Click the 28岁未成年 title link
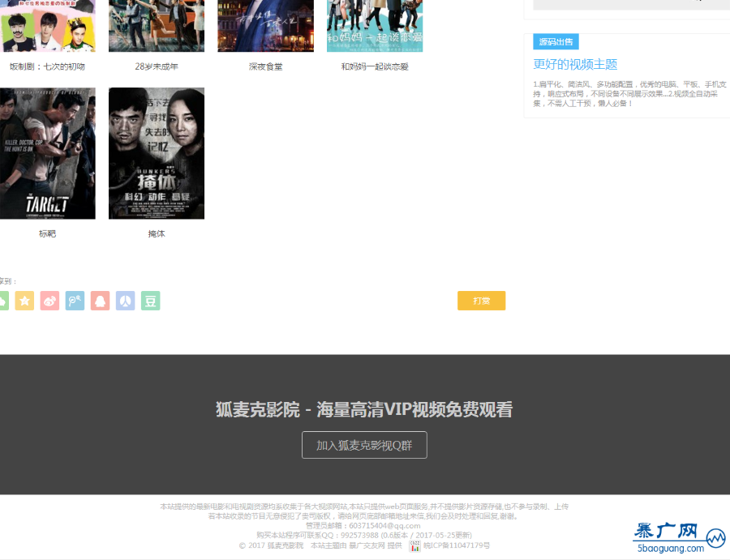Screen dimensions: 730x560 [157, 67]
